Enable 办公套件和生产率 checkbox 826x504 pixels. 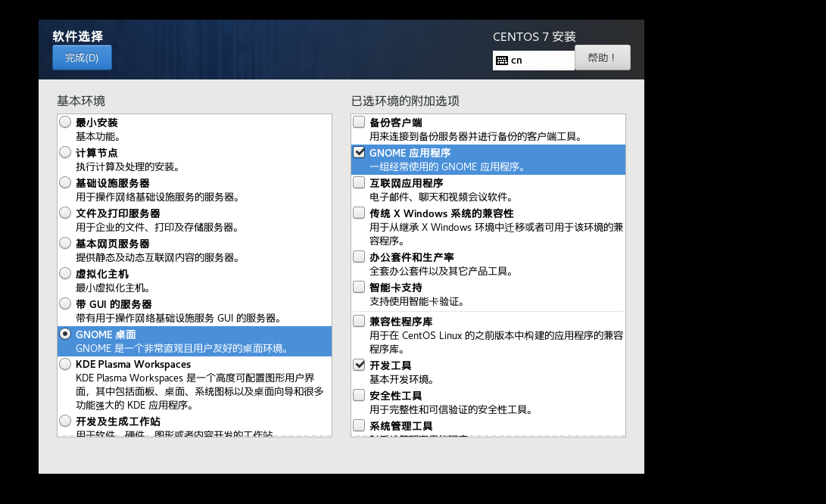coord(359,257)
